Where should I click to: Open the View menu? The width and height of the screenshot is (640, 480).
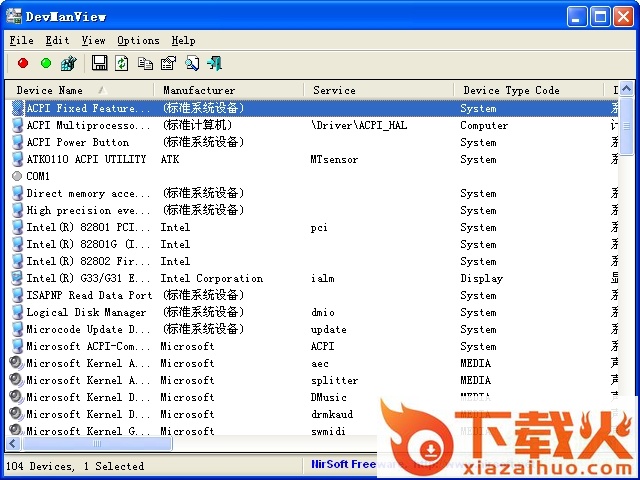pos(93,40)
